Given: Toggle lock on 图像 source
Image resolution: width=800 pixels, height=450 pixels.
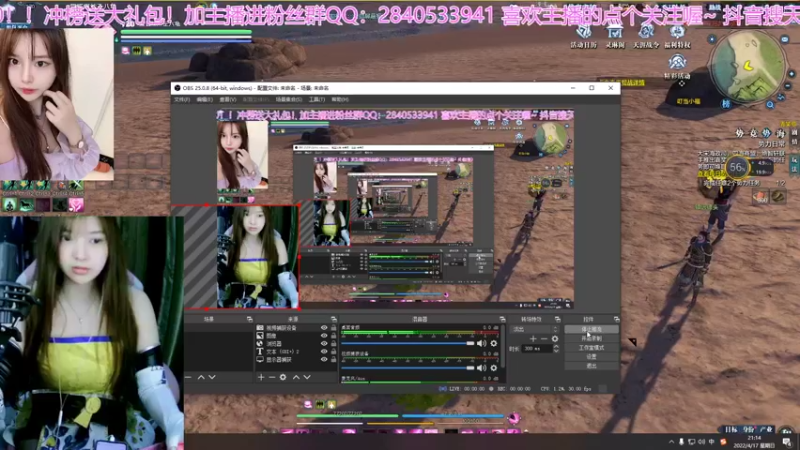Looking at the screenshot, I should 334,336.
